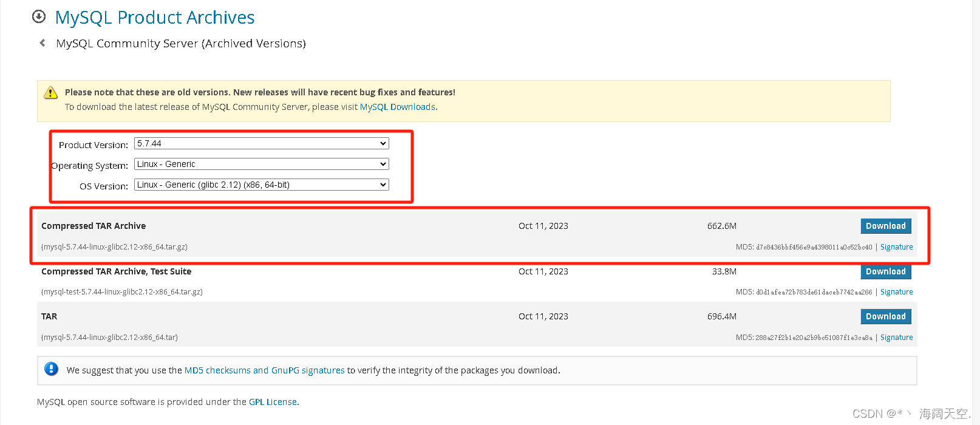Click the 696.4M file size value
The height and width of the screenshot is (425, 980).
point(722,316)
